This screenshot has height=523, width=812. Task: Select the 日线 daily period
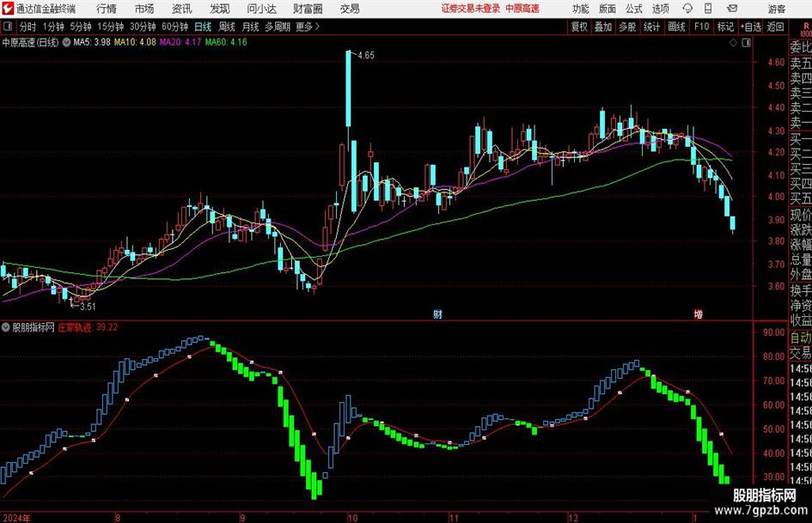point(203,27)
